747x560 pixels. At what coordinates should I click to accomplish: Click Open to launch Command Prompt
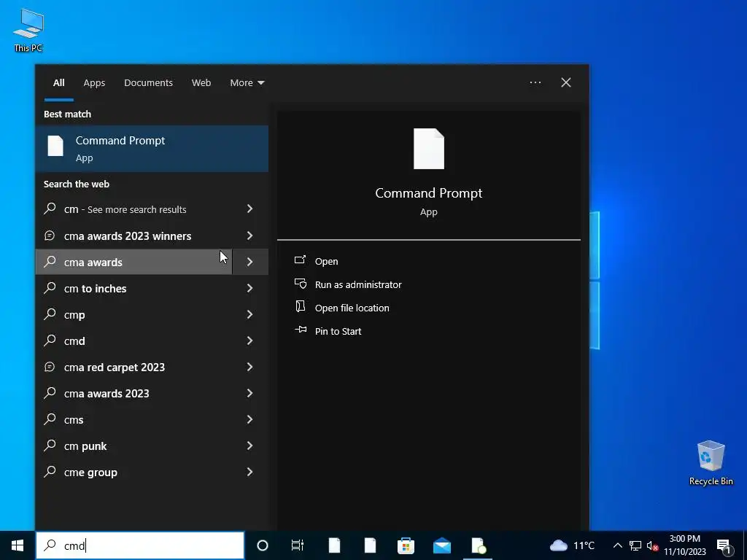pyautogui.click(x=326, y=261)
